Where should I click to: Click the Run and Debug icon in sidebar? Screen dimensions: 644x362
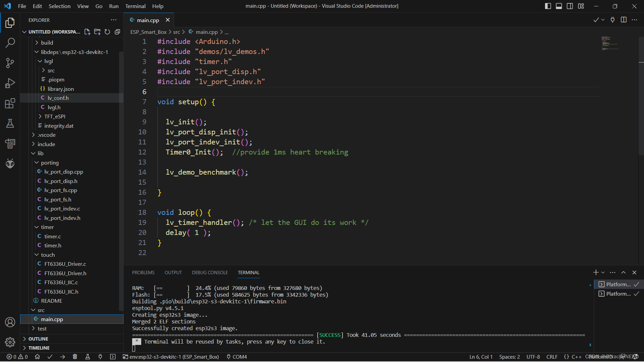10,83
